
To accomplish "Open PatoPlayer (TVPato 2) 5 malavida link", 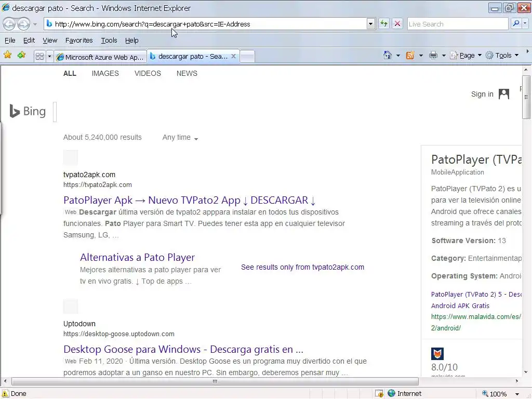I will [x=476, y=300].
